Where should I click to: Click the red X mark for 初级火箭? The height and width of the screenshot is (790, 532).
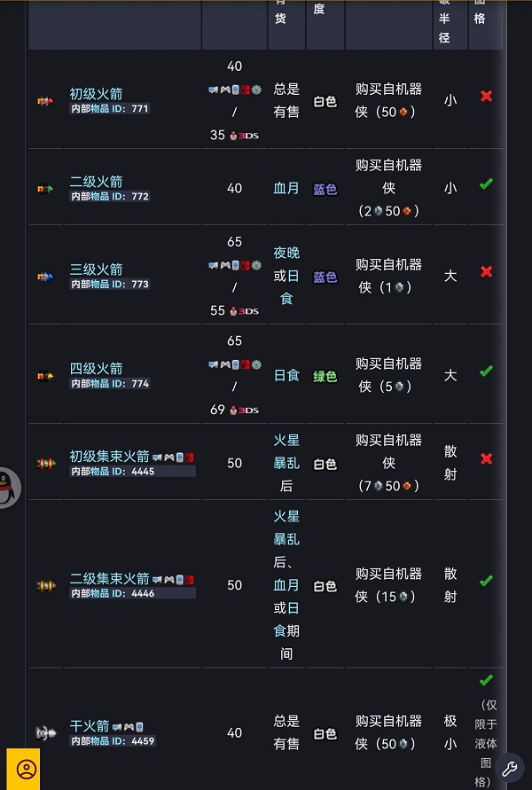point(486,96)
